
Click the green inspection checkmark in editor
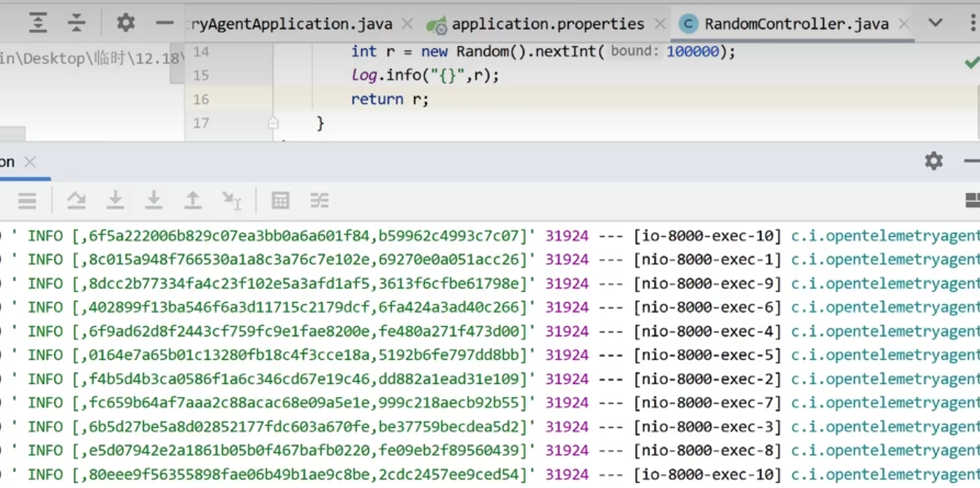click(972, 63)
